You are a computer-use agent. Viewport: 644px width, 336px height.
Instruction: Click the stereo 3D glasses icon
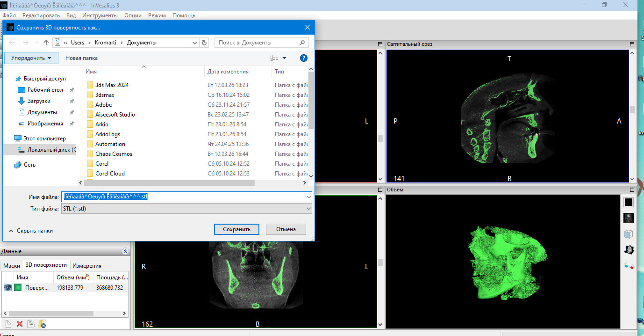tap(629, 266)
